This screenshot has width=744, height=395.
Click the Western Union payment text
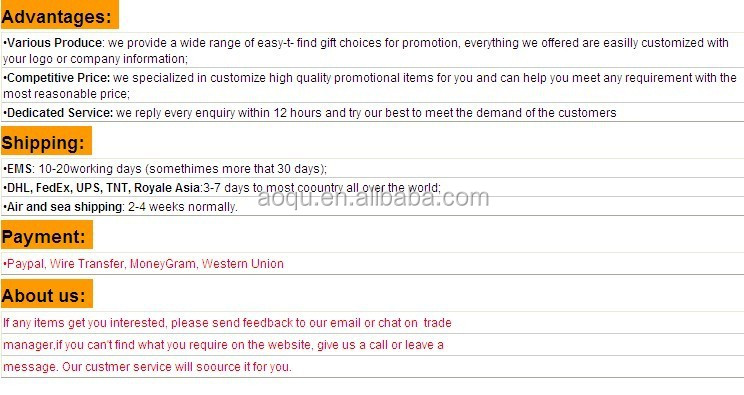click(242, 264)
